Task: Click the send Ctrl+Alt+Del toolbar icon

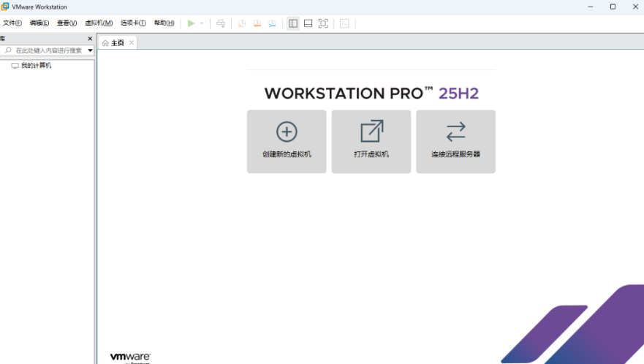Action: point(221,23)
